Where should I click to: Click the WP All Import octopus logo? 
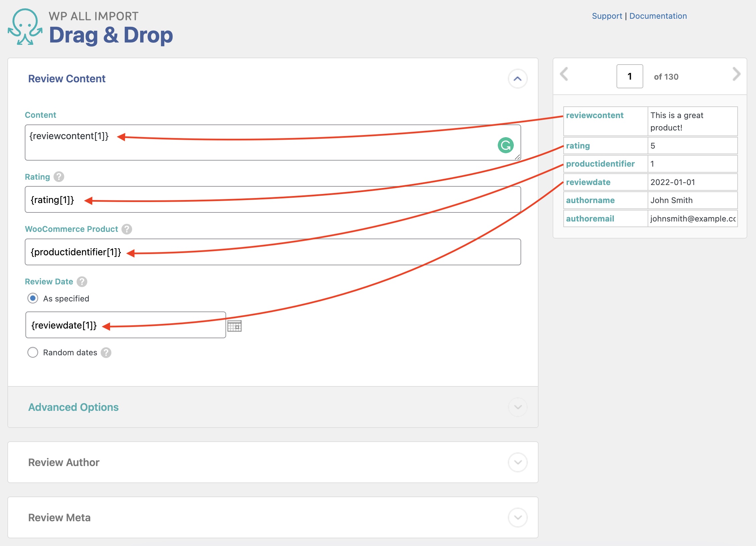pyautogui.click(x=25, y=27)
